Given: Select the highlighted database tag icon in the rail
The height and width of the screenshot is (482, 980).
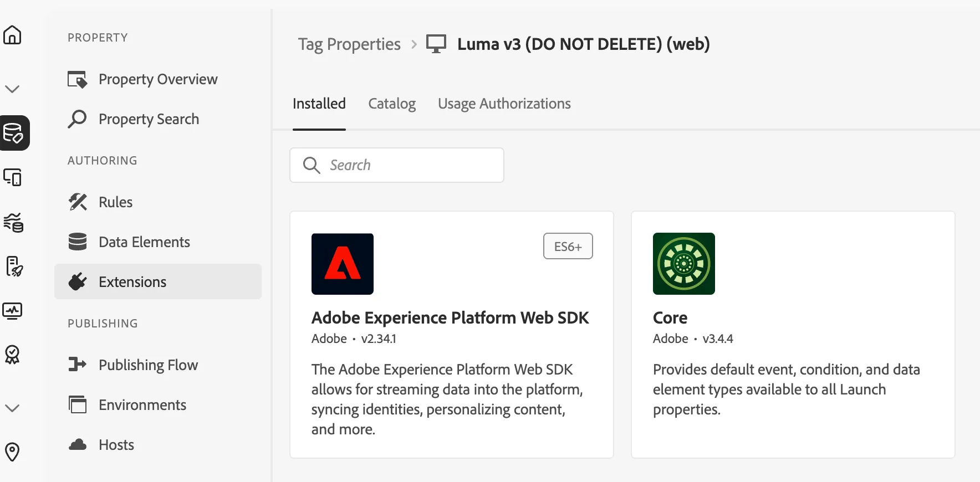Looking at the screenshot, I should tap(13, 133).
